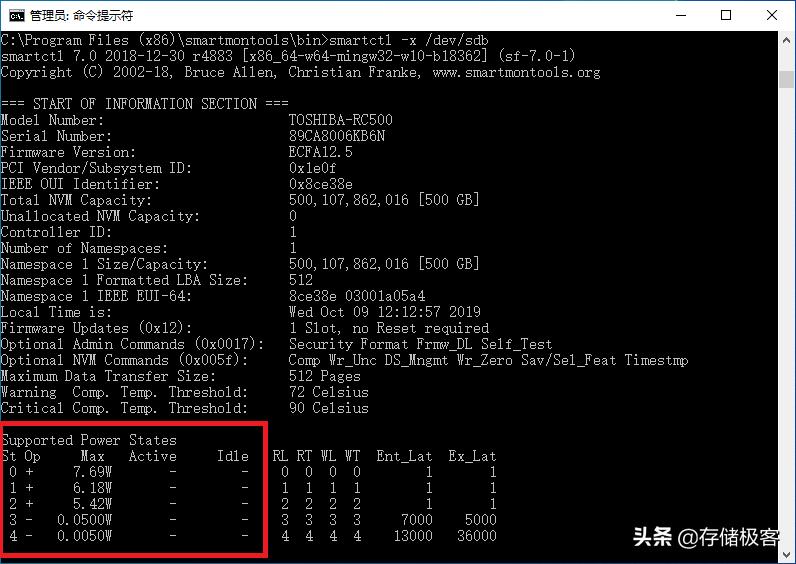Click power state 0 max '7.69W'
796x564 pixels.
coord(92,472)
